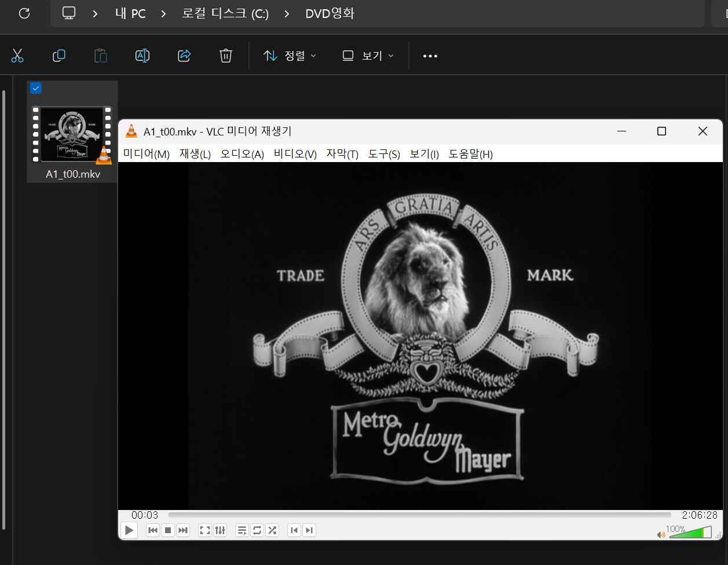Screen dimensions: 728x565
Task: Stop playback with the stop button
Action: (x=168, y=530)
